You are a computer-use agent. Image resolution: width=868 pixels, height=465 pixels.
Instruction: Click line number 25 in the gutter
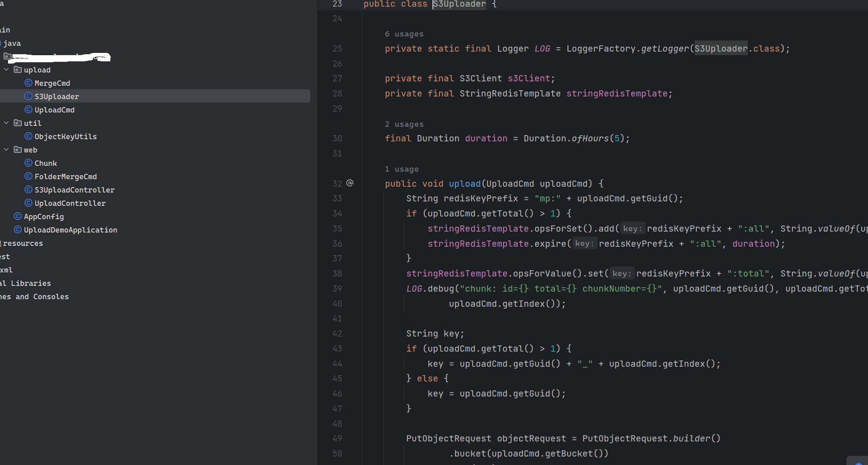[x=337, y=49]
